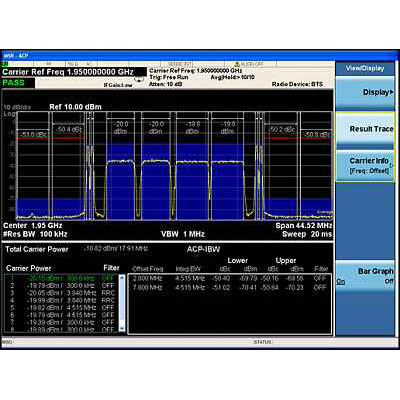Toggle the Bar Graph On/Off softkey
This screenshot has height=400, width=400.
pos(365,276)
